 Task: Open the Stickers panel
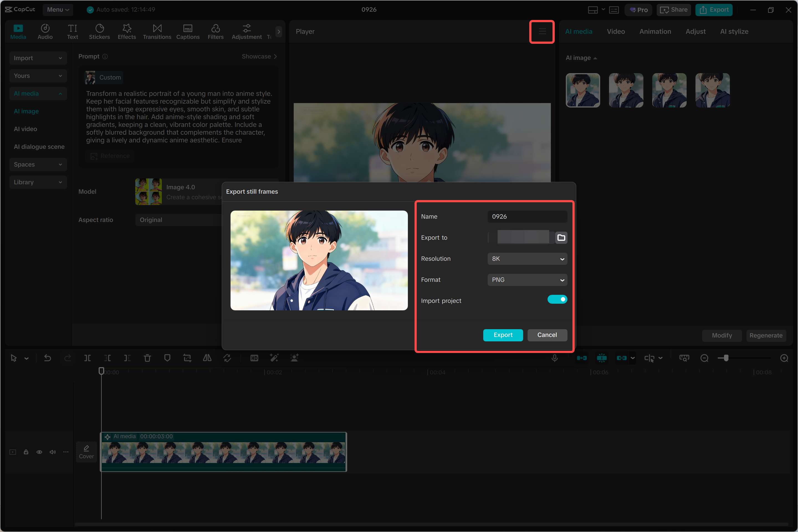(x=99, y=32)
